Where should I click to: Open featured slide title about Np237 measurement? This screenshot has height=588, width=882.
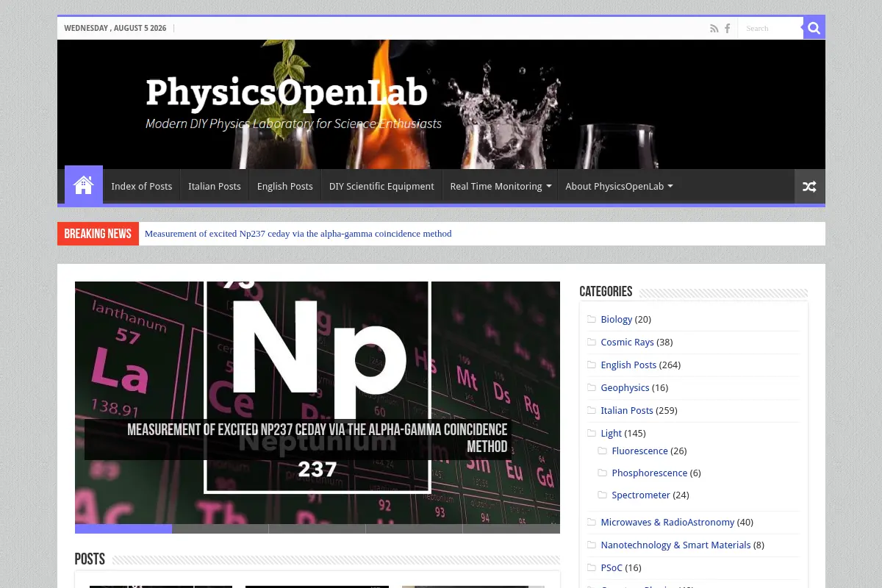click(318, 438)
